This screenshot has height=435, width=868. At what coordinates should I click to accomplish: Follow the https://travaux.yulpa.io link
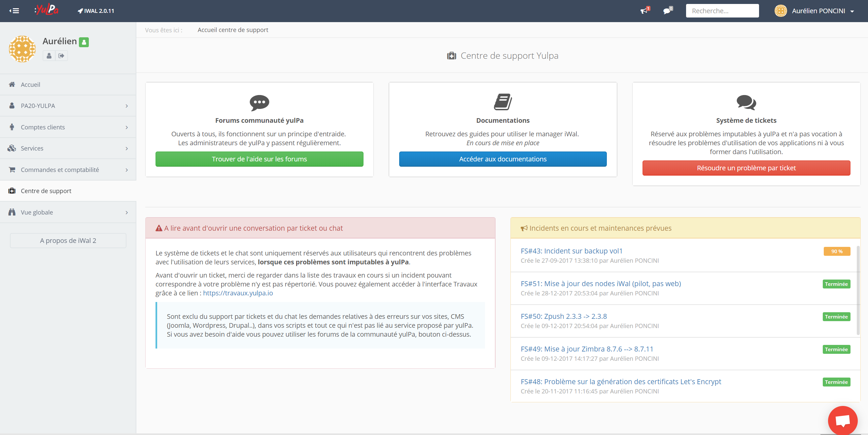click(238, 293)
